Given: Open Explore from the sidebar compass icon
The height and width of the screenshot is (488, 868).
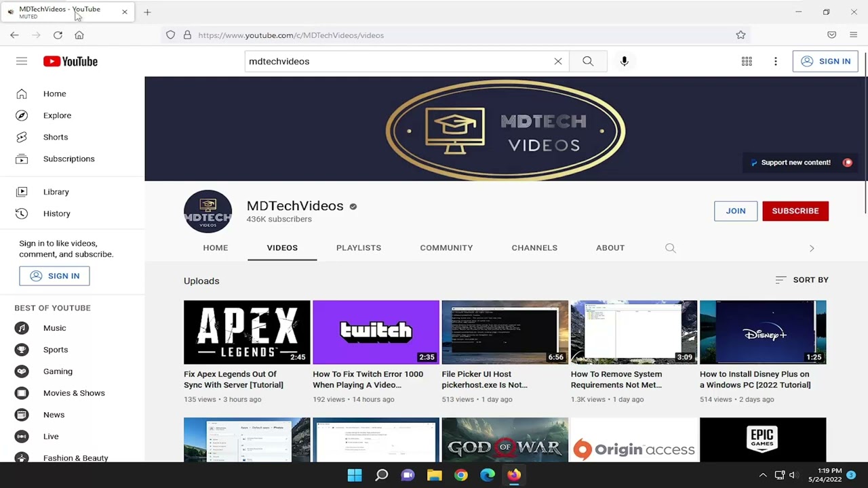Looking at the screenshot, I should click(x=22, y=115).
